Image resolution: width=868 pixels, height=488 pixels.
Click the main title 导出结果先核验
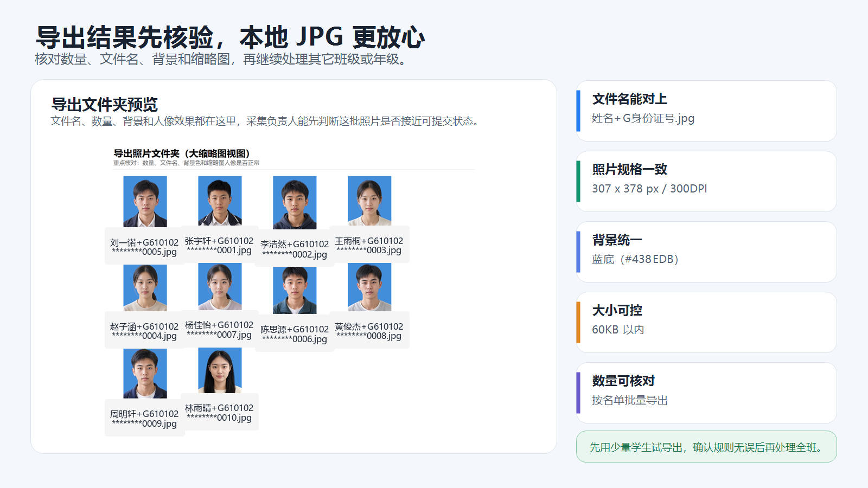click(230, 37)
